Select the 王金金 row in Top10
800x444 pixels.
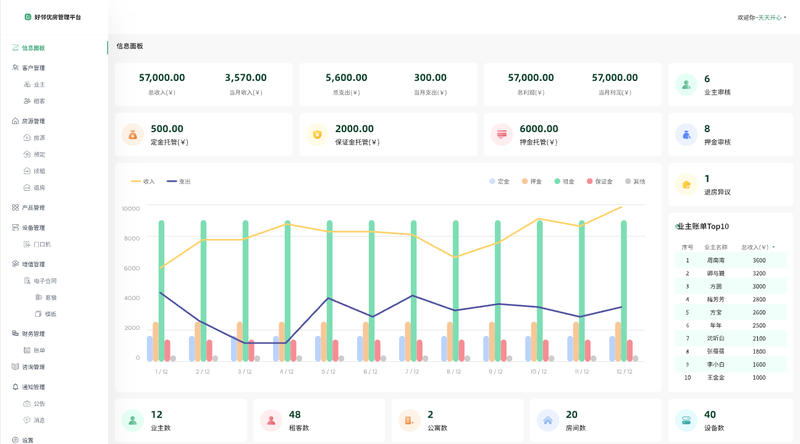730,378
